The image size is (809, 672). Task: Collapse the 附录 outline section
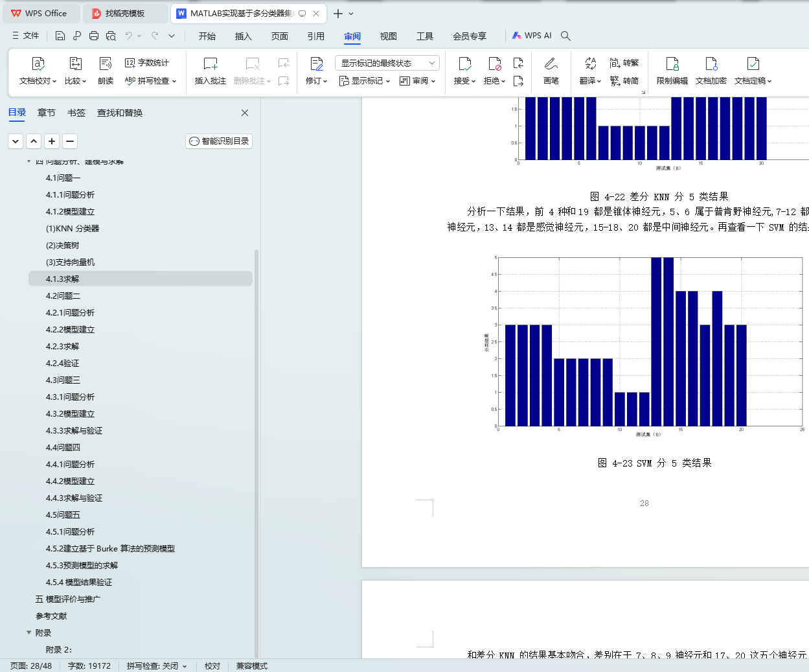pos(28,632)
